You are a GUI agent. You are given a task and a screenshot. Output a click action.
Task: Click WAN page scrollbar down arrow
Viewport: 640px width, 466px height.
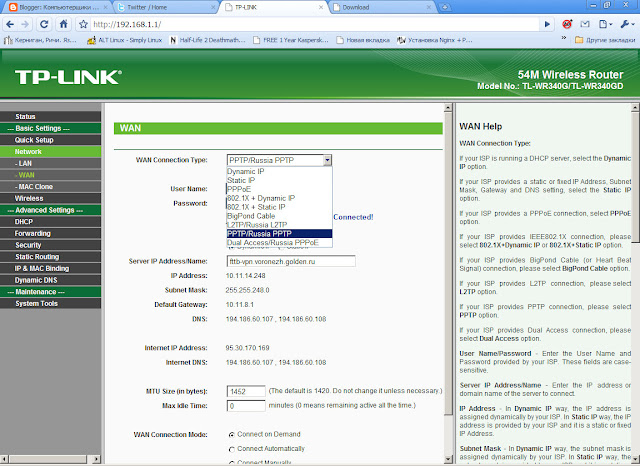[x=448, y=459]
